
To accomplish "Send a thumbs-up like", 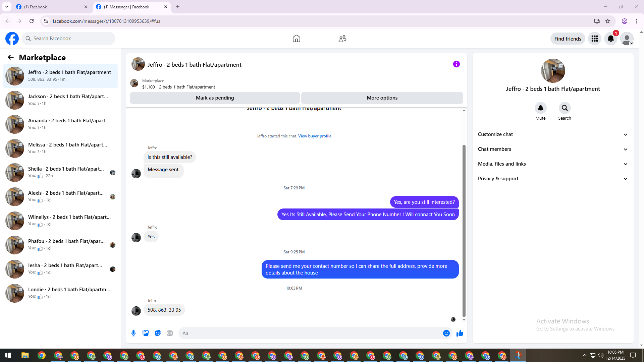I will coord(460,333).
